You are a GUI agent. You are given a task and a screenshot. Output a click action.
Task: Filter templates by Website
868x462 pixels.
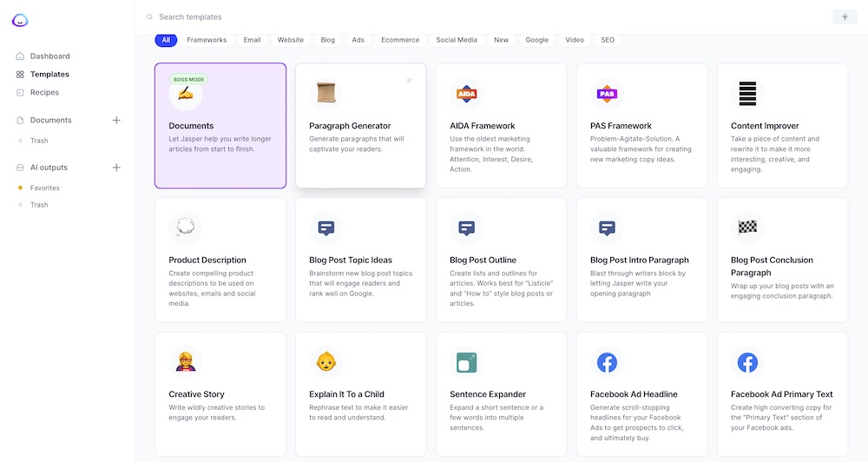(291, 40)
